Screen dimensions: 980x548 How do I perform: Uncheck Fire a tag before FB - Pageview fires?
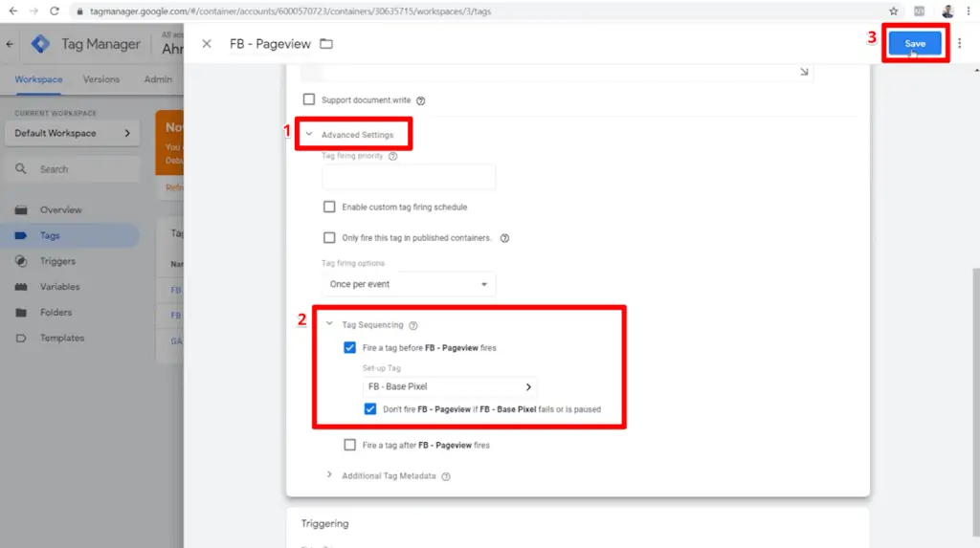pyautogui.click(x=349, y=347)
